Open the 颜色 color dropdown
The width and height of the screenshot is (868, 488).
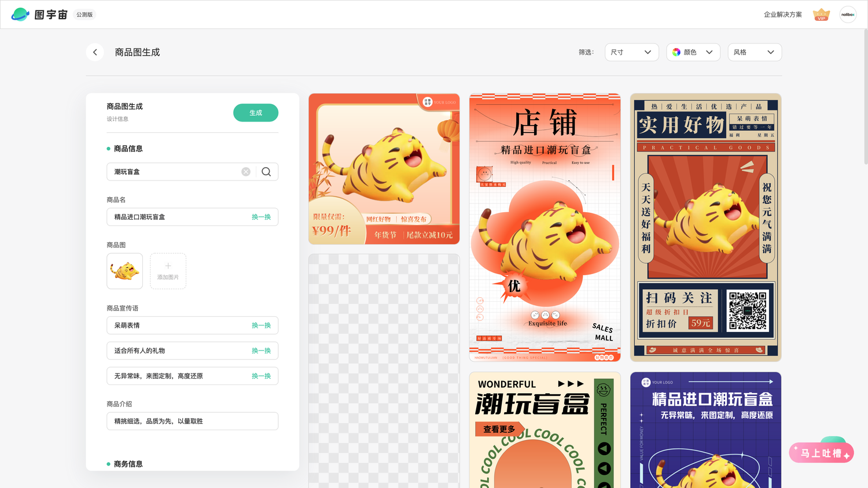coord(693,52)
